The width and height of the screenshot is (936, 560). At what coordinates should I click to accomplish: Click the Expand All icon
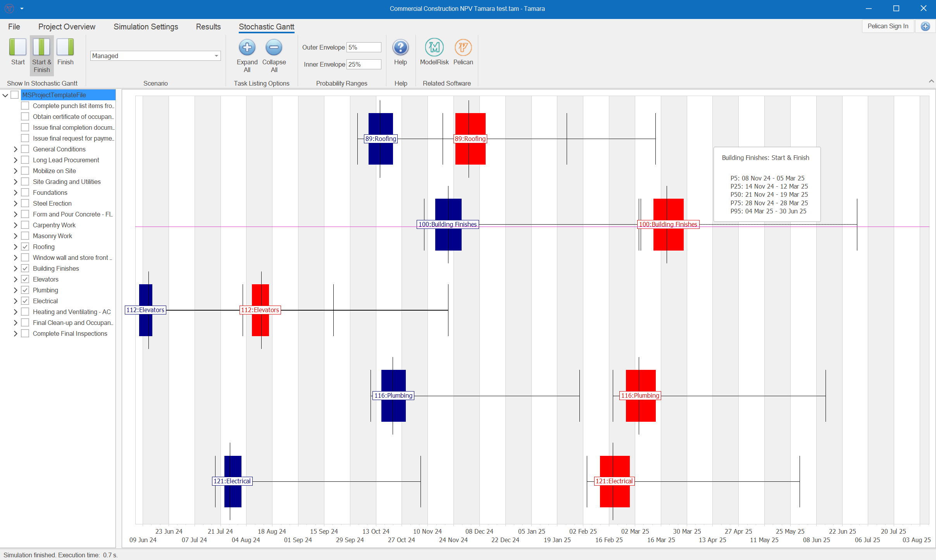pos(247,47)
